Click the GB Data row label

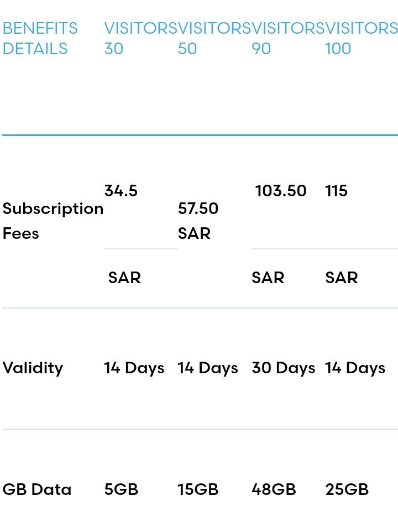click(x=37, y=489)
